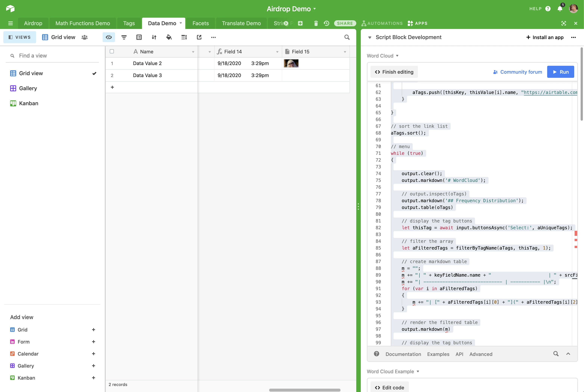Collapse the Script Block Development dashboard
Screen dimensions: 584x392
[370, 38]
